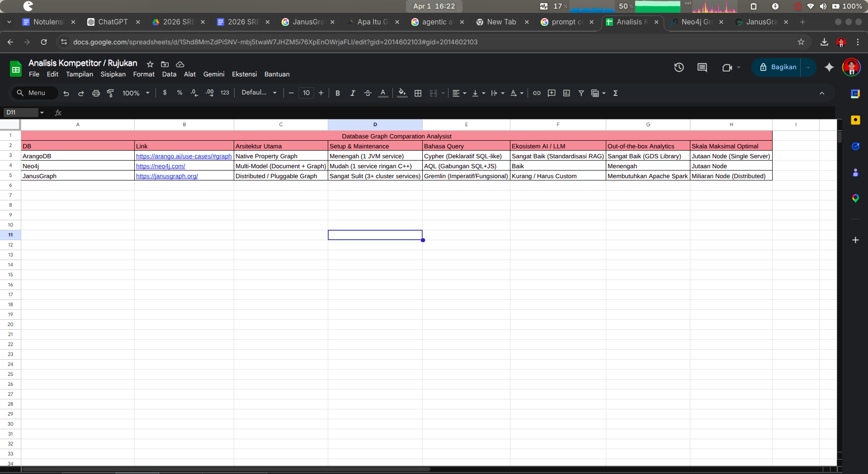Image resolution: width=868 pixels, height=474 pixels.
Task: Add a comment from the toolbar
Action: (552, 93)
